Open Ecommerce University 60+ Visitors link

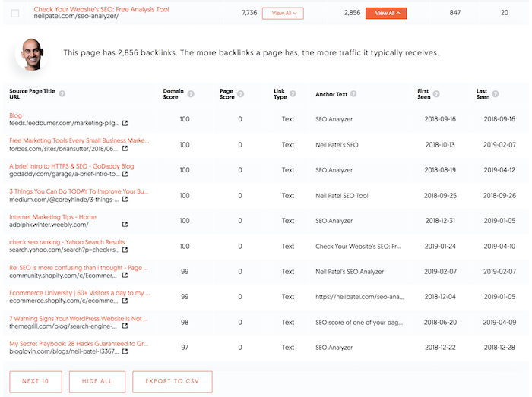(x=79, y=293)
